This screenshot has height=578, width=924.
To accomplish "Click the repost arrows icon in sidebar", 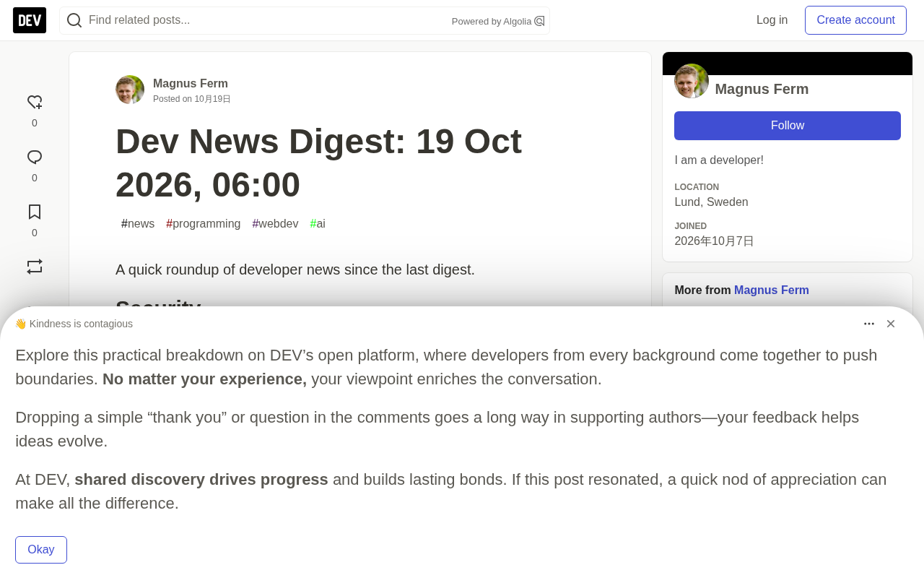I will pyautogui.click(x=35, y=267).
